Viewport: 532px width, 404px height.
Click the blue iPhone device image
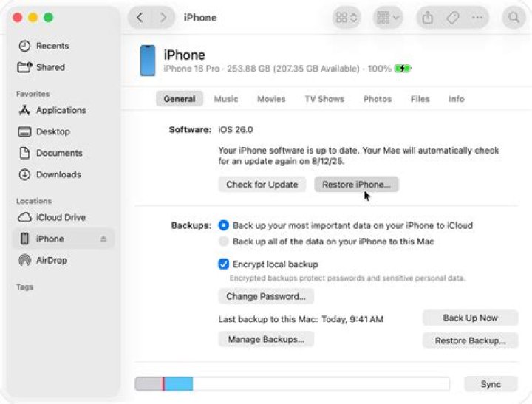148,61
